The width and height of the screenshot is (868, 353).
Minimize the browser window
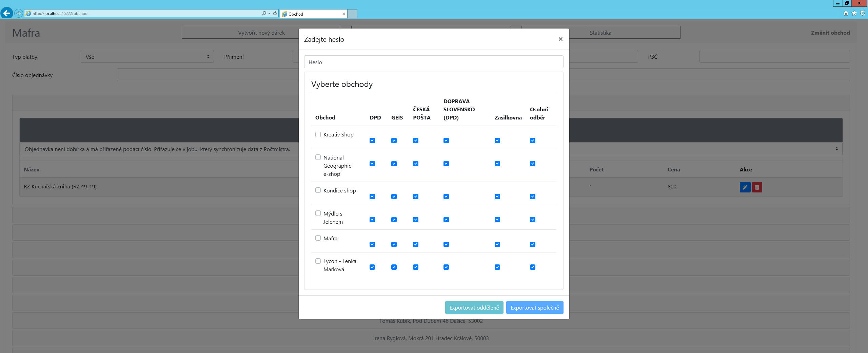837,3
